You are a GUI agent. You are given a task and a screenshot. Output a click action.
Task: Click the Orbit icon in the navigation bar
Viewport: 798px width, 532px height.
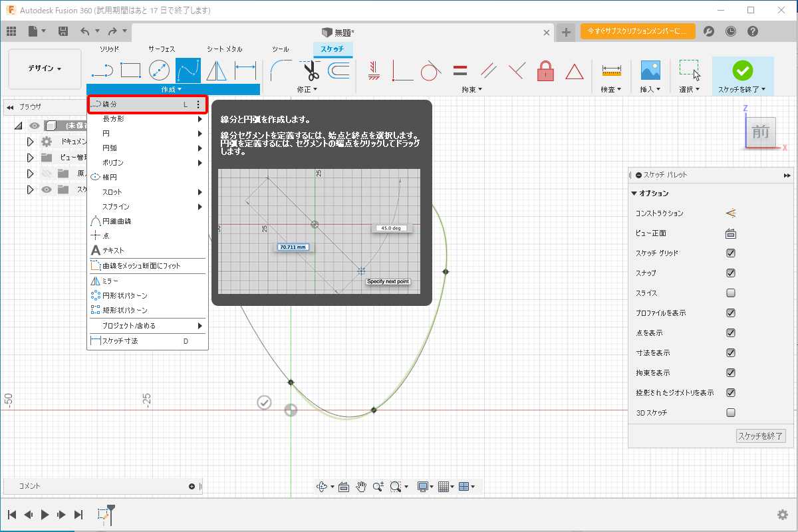[x=322, y=487]
